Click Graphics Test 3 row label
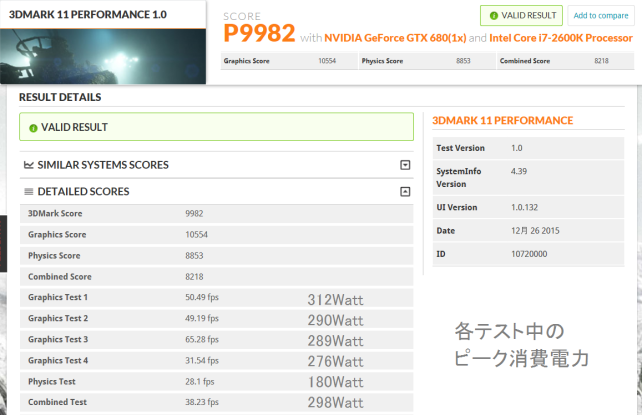Screen dimensions: 642x415 tap(58, 340)
